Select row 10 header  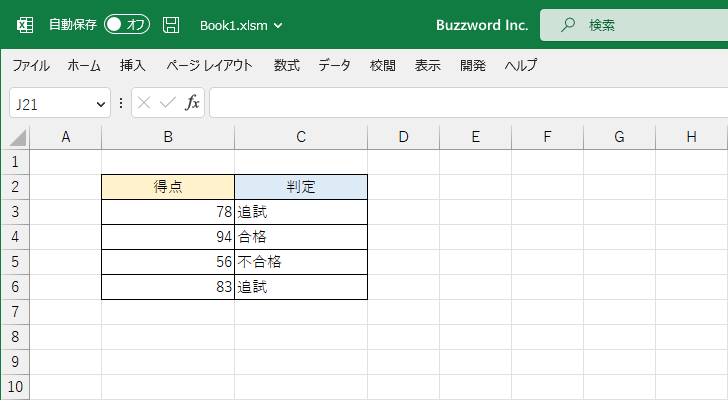tap(15, 387)
